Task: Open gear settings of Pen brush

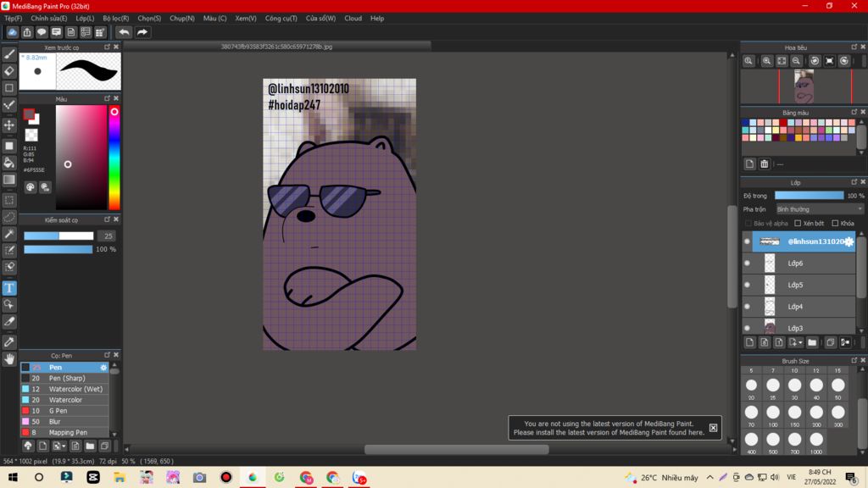Action: point(103,368)
